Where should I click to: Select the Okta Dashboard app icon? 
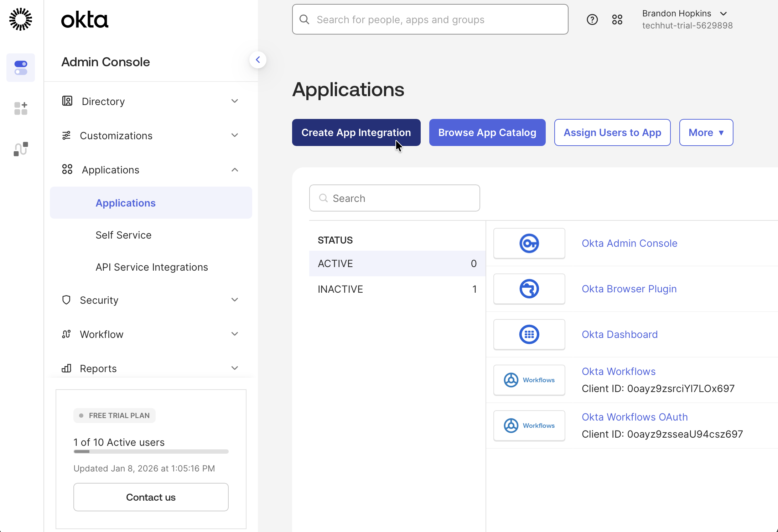(529, 334)
